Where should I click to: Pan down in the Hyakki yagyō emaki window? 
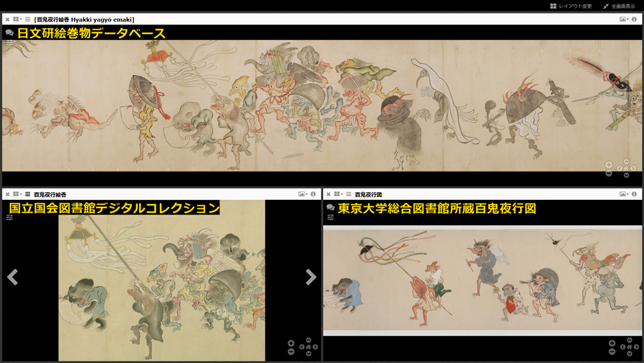tap(627, 175)
